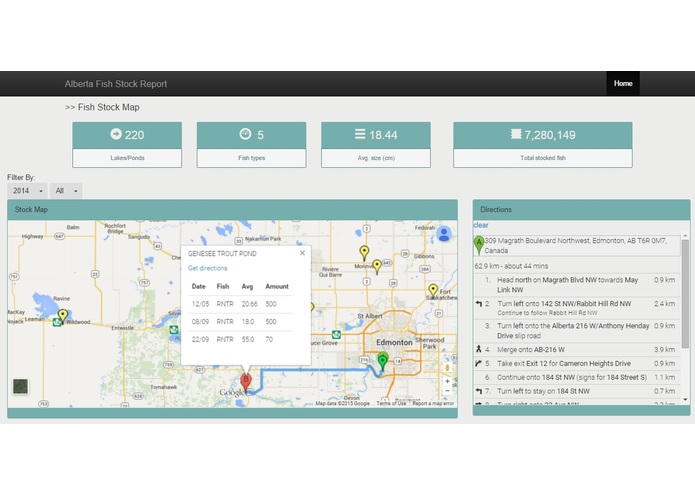Screen dimensions: 695x494
Task: Click the 22/09 row date cell
Action: pos(200,339)
